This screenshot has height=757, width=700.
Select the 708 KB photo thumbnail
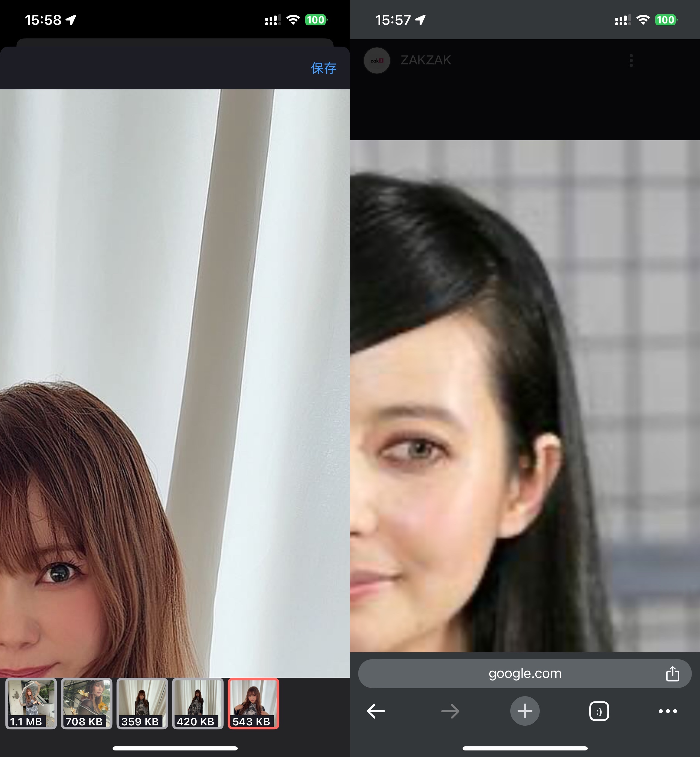(87, 704)
